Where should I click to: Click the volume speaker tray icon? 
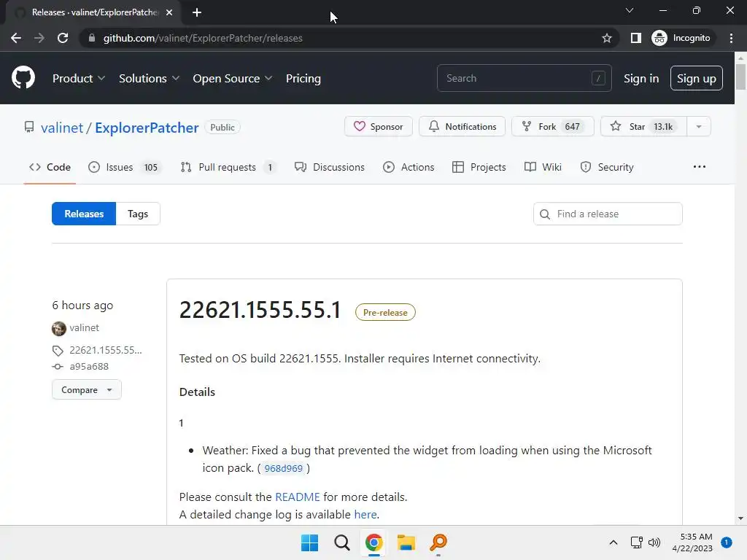click(x=654, y=542)
